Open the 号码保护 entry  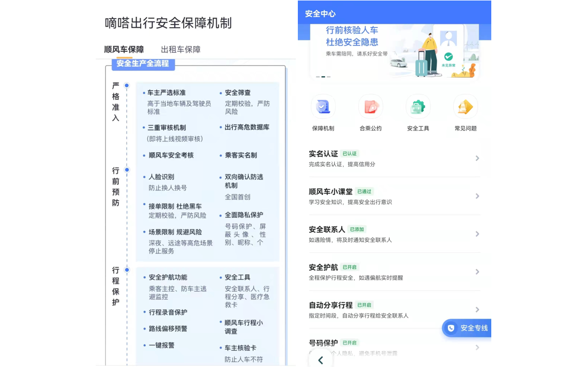click(395, 348)
